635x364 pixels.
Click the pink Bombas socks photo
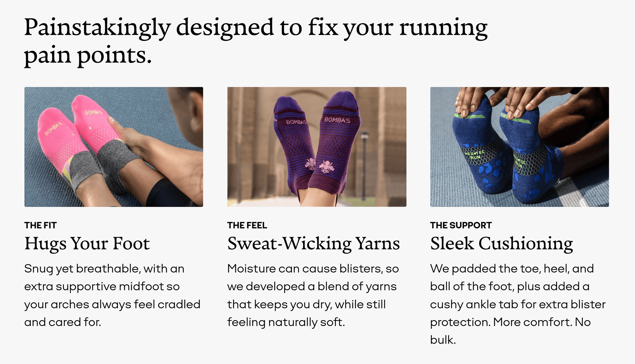tap(114, 147)
